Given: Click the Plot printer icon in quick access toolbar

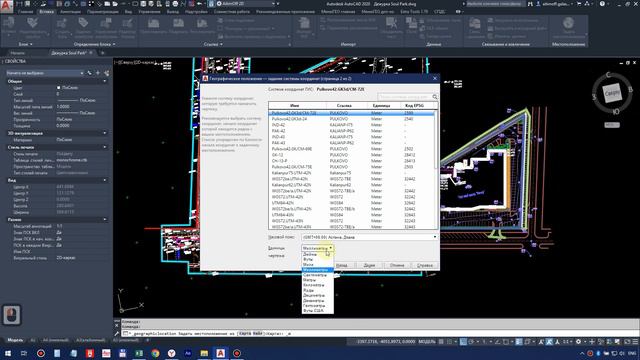Looking at the screenshot, I should point(176,4).
